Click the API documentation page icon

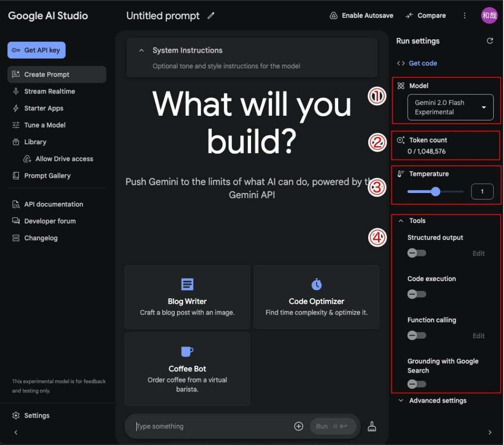click(16, 204)
